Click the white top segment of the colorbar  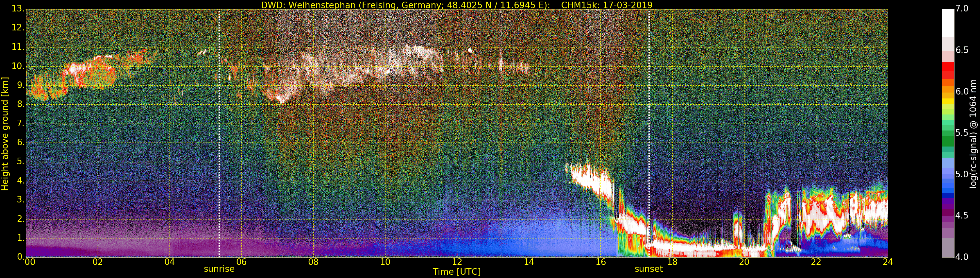pos(948,23)
